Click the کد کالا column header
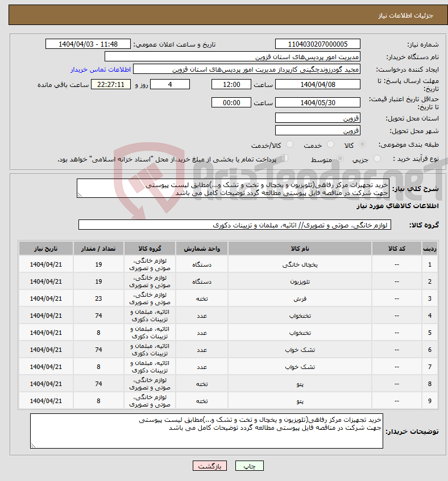This screenshot has height=481, width=448. [396, 248]
